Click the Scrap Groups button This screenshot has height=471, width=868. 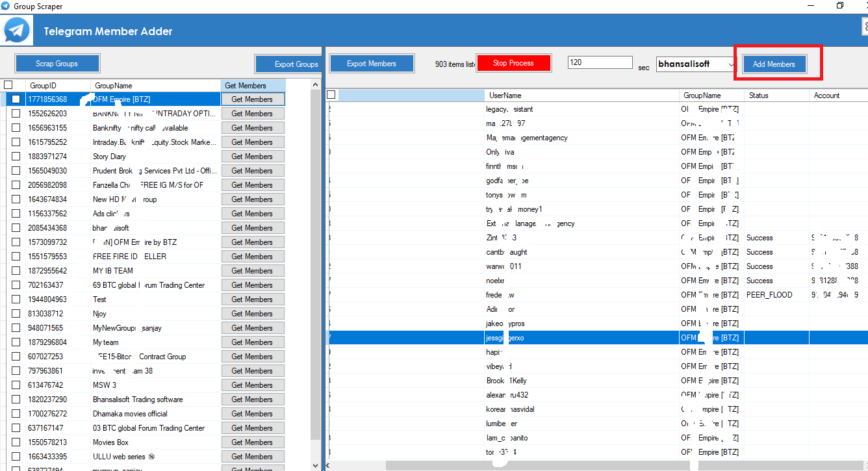(x=57, y=64)
